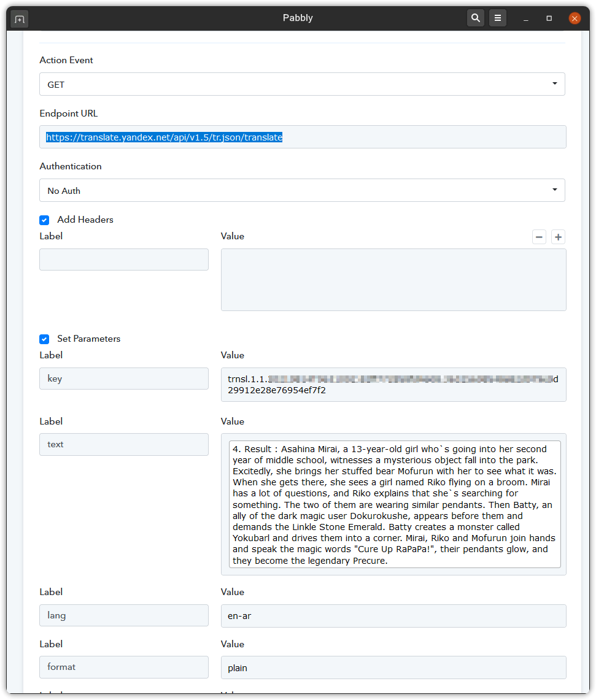Minimize the Pabbly window
This screenshot has height=700, width=596.
(526, 18)
